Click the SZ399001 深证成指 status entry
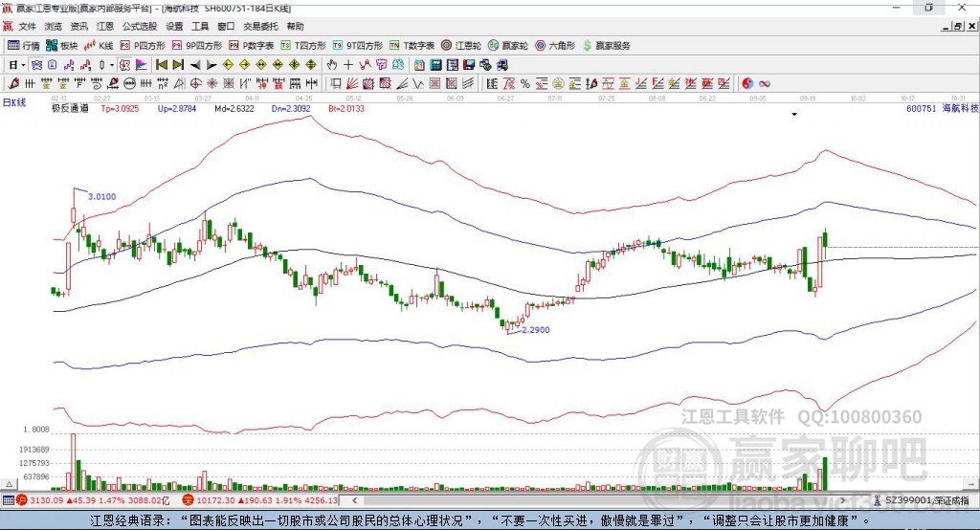Screen dimensions: 980x530 [926, 500]
